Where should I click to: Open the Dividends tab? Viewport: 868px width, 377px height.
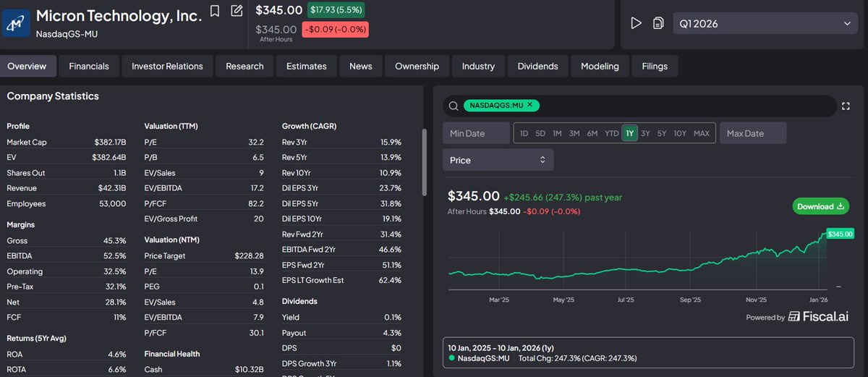coord(538,66)
